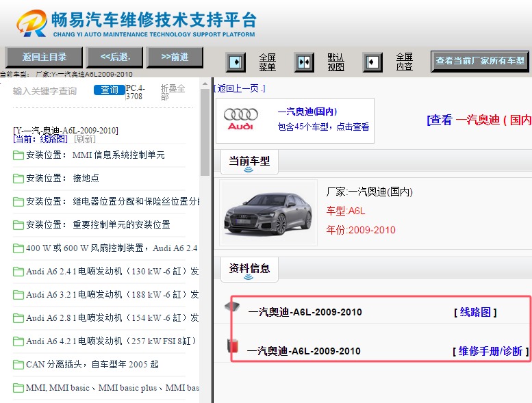Expand 安装位置: MMI 信息系统控制单元
Image resolution: width=532 pixels, height=403 pixels.
[95, 155]
